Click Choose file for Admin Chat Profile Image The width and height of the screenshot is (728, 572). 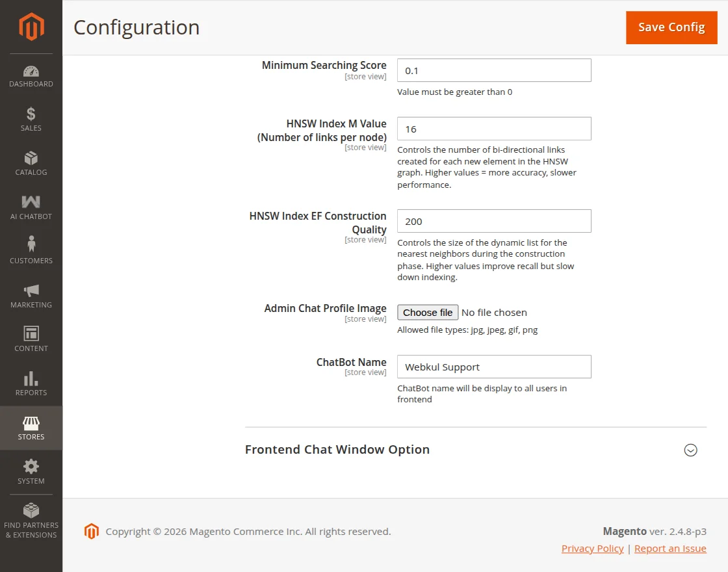tap(428, 313)
